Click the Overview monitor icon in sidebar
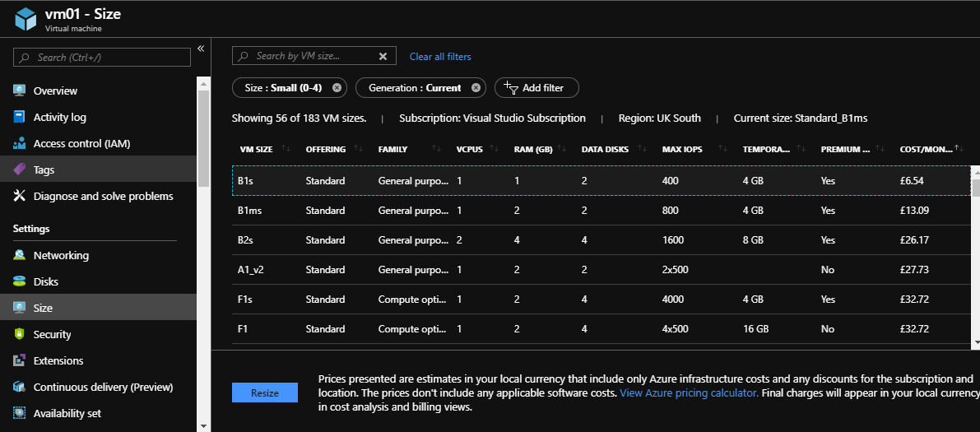 (19, 91)
